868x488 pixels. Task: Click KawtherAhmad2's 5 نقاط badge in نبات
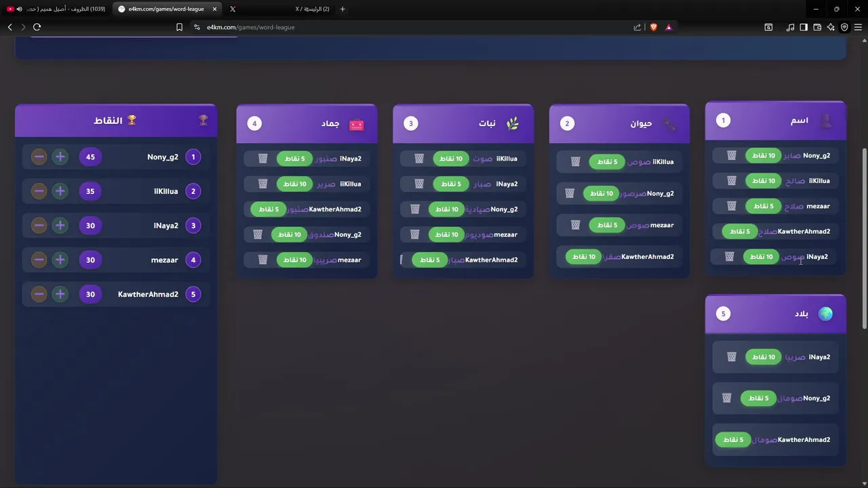430,260
